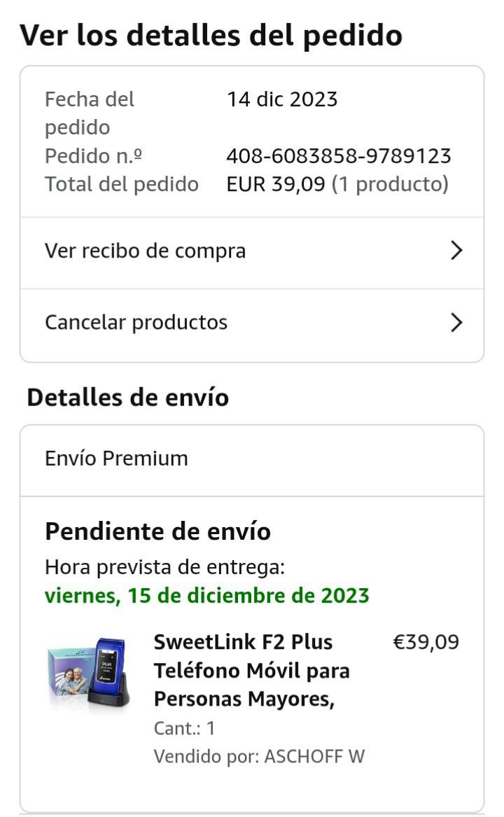
Task: Open the chevron next to Ver recibo de compra
Action: click(456, 251)
